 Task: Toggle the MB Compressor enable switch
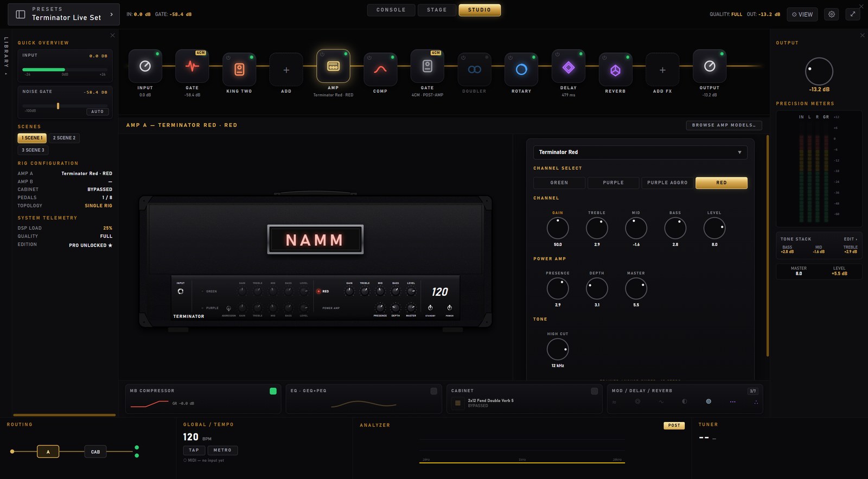pos(273,391)
